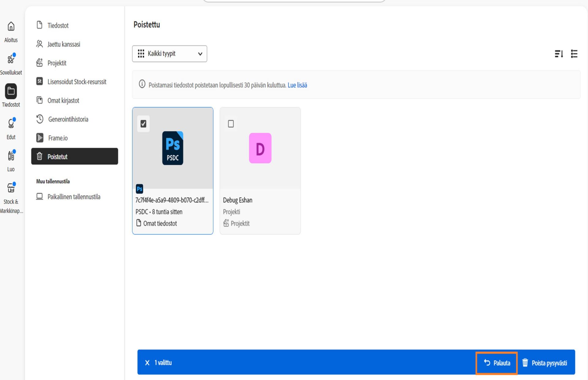Click the '1 valittu' selection label
This screenshot has height=380, width=588.
(163, 363)
